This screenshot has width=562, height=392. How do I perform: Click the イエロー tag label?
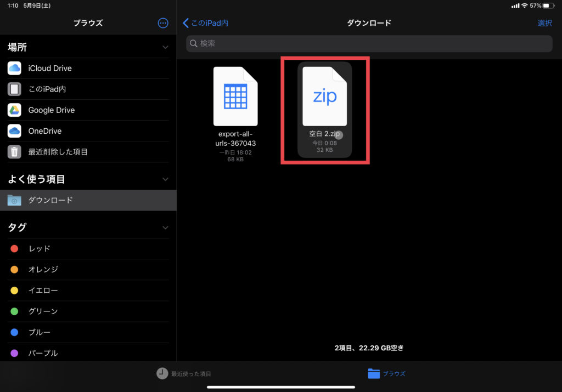tap(43, 291)
